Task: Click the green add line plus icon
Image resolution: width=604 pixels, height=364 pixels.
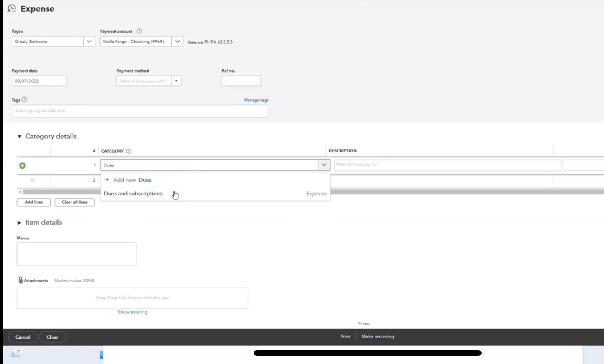Action: [x=22, y=165]
